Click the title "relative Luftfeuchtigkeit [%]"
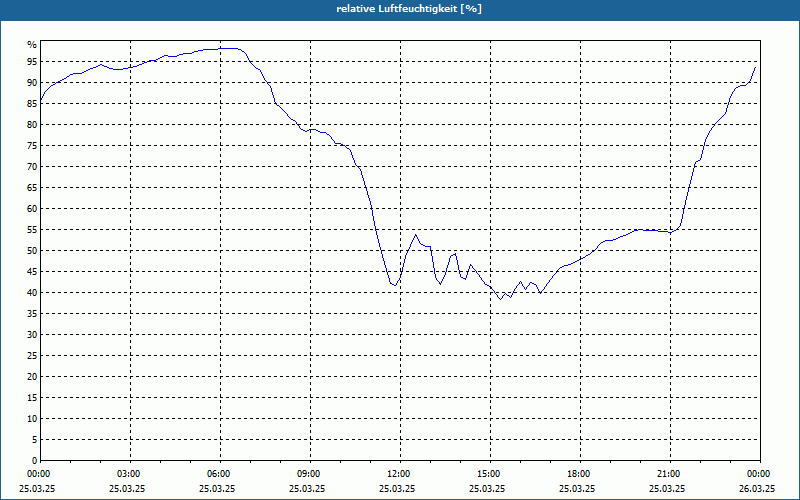 (x=409, y=9)
